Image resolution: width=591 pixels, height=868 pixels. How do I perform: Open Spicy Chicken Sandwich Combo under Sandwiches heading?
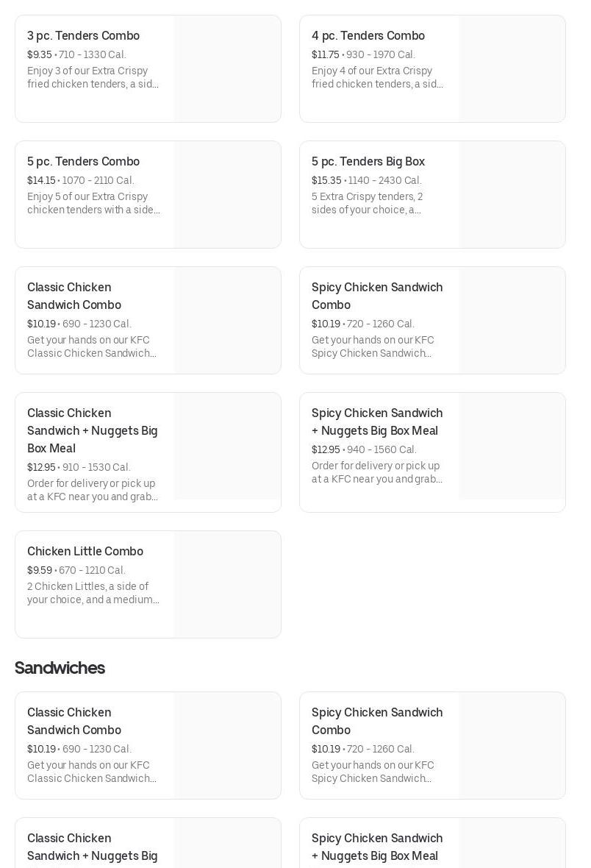pyautogui.click(x=377, y=721)
